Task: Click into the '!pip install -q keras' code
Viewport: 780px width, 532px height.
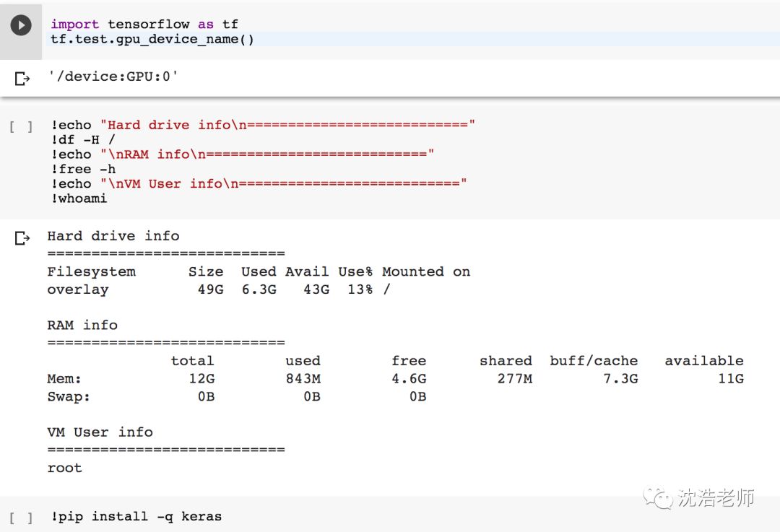Action: [136, 516]
